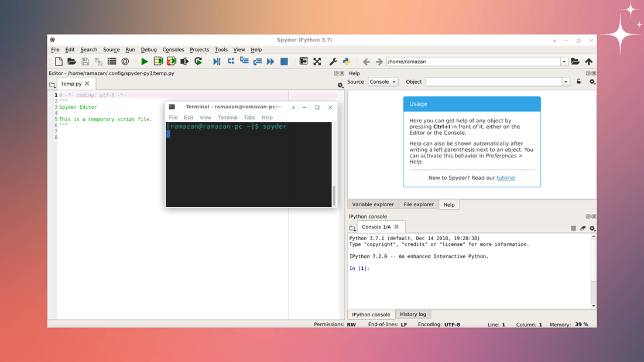Open the Terminal menu in terminal window

(x=228, y=117)
